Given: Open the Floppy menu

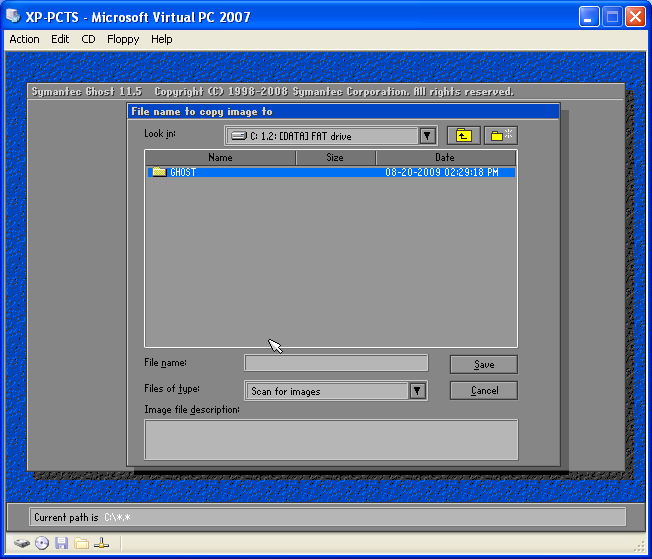Looking at the screenshot, I should point(123,39).
